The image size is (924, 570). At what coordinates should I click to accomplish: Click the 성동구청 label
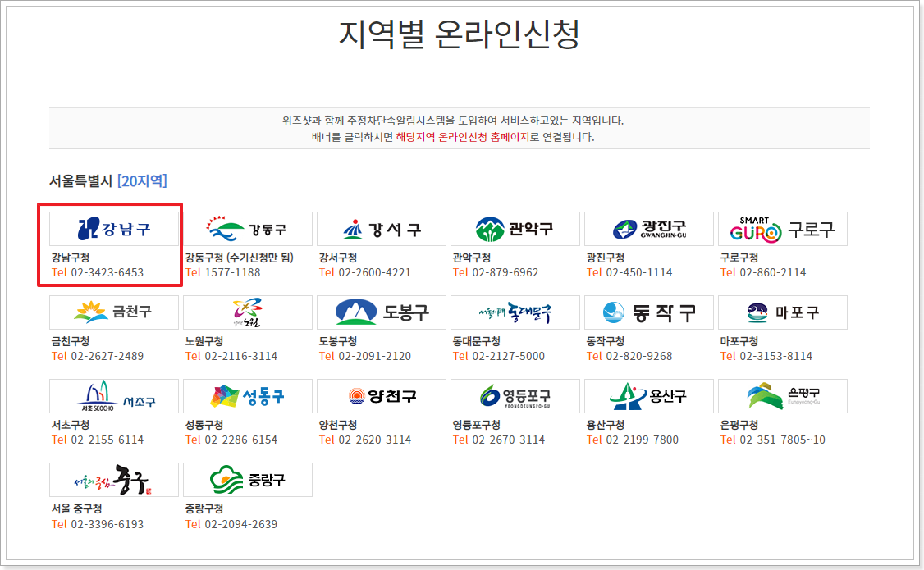pyautogui.click(x=204, y=425)
